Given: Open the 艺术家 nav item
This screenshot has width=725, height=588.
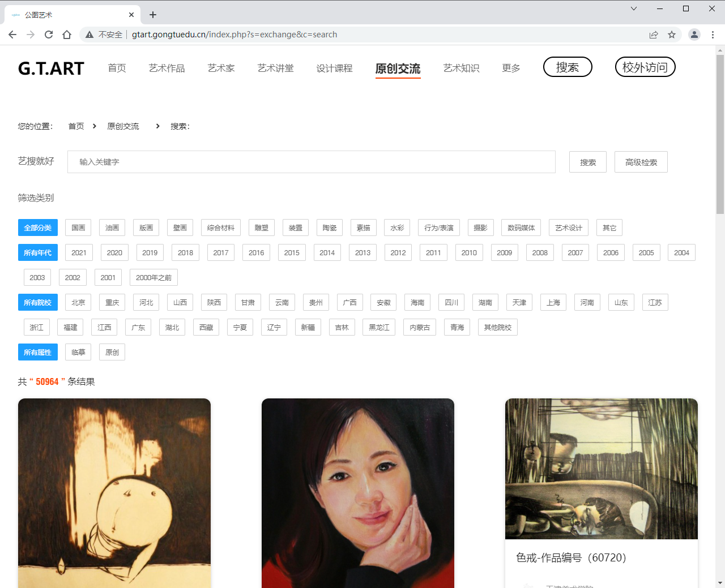Looking at the screenshot, I should pyautogui.click(x=221, y=68).
